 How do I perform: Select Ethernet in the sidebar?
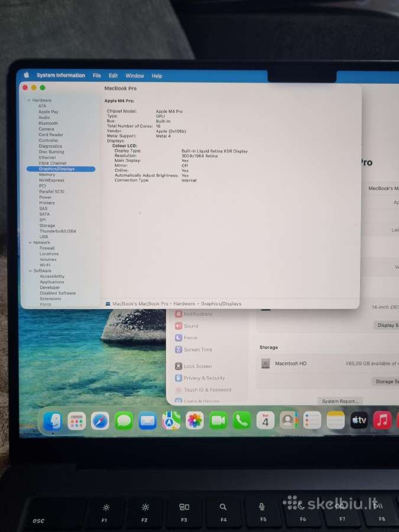click(47, 157)
